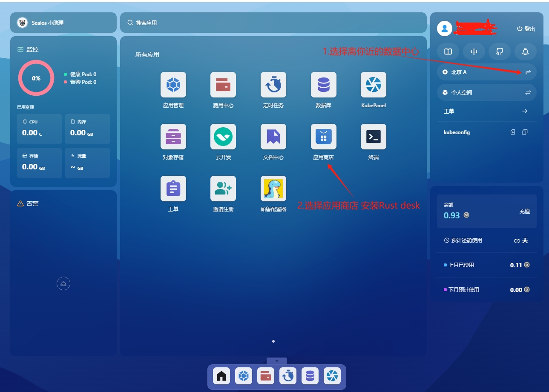Click the 下月预计使用 0.00 row
The height and width of the screenshot is (392, 549).
[x=487, y=290]
